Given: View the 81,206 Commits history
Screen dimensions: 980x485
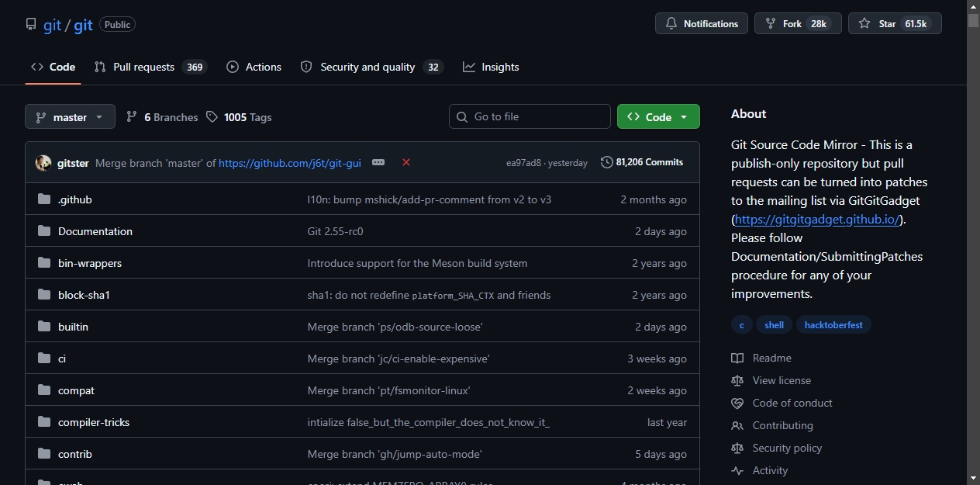Looking at the screenshot, I should pyautogui.click(x=642, y=162).
